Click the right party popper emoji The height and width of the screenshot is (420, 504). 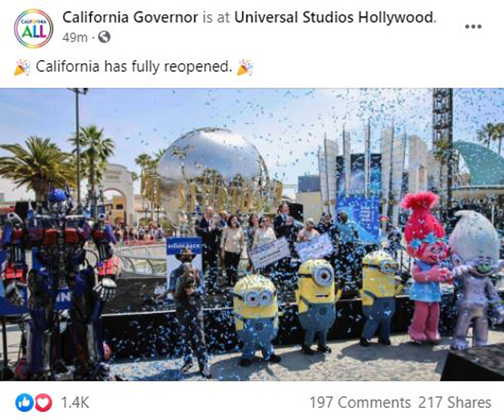point(245,67)
